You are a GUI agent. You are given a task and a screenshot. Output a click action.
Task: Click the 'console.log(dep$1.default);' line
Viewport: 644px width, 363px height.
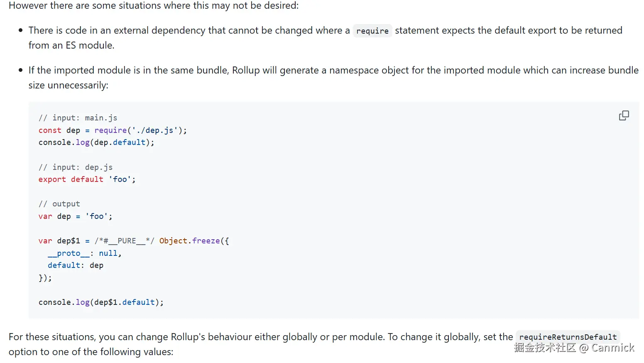click(x=101, y=302)
